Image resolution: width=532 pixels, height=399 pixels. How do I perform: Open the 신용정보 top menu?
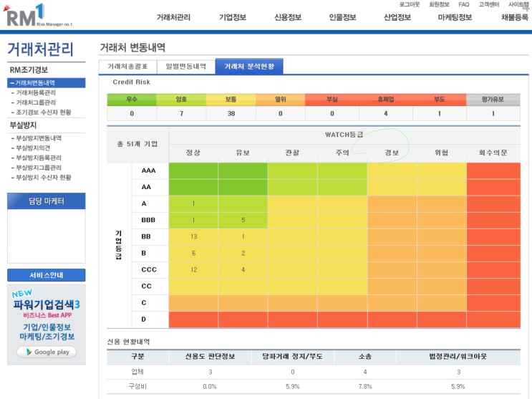(288, 17)
